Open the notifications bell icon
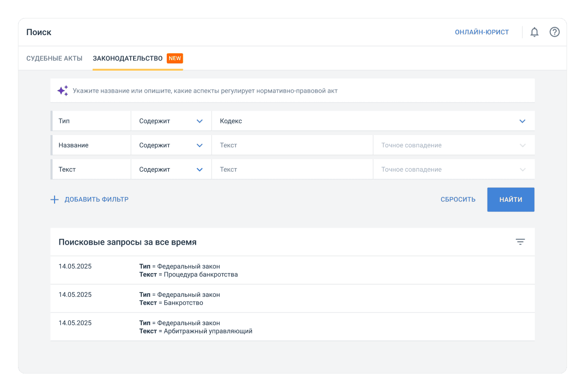585x392 pixels. pyautogui.click(x=534, y=32)
